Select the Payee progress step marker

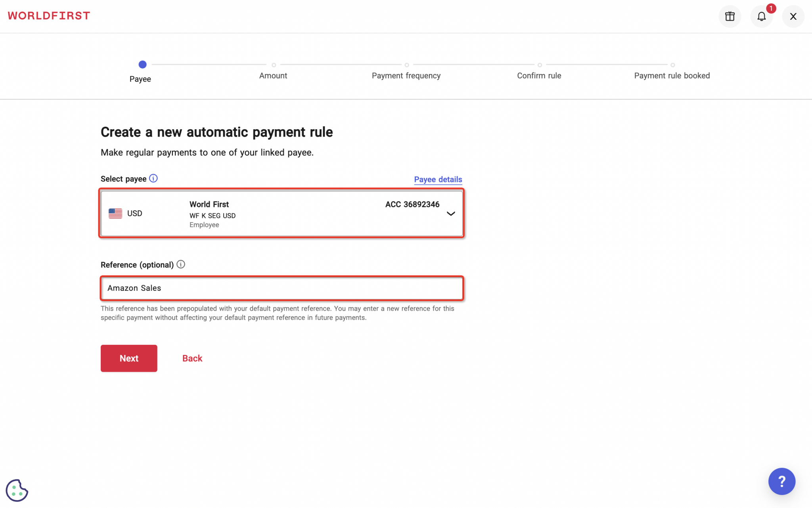point(142,64)
